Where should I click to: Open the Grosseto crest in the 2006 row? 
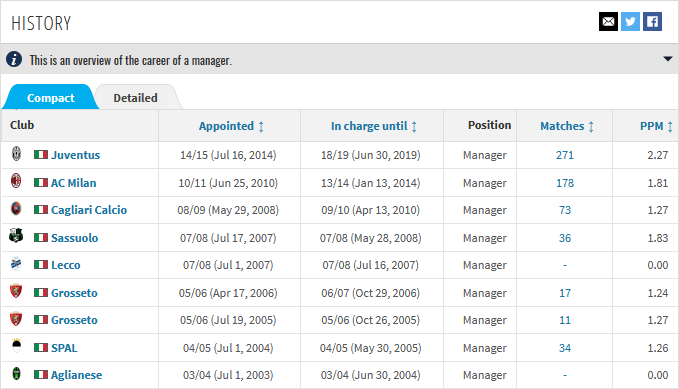(16, 291)
